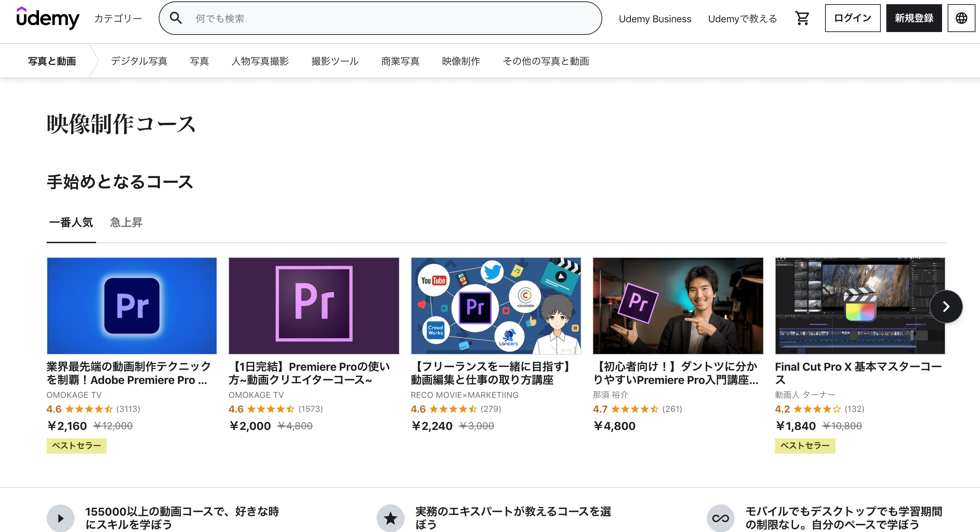Click the ¥2,240 price
The image size is (980, 532).
click(432, 426)
